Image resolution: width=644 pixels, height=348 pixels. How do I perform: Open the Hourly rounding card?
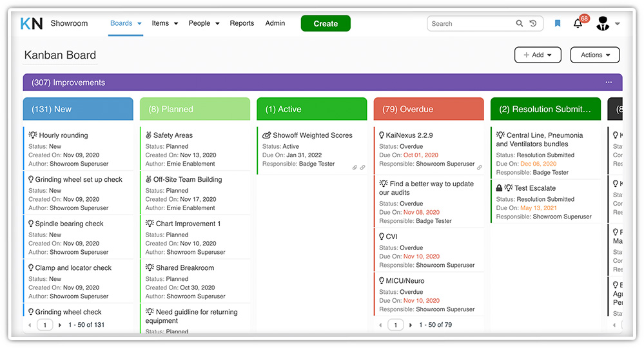point(63,135)
